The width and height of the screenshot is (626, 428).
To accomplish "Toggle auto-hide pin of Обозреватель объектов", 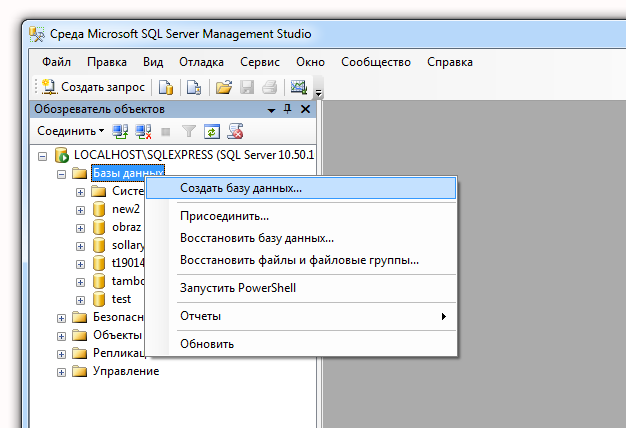I will 287,109.
